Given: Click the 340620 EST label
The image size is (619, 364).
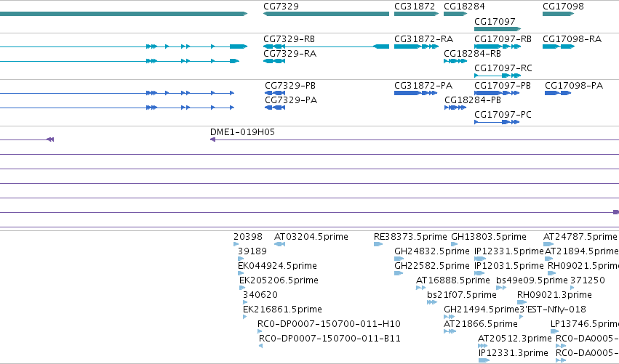Looking at the screenshot, I should click(260, 295).
